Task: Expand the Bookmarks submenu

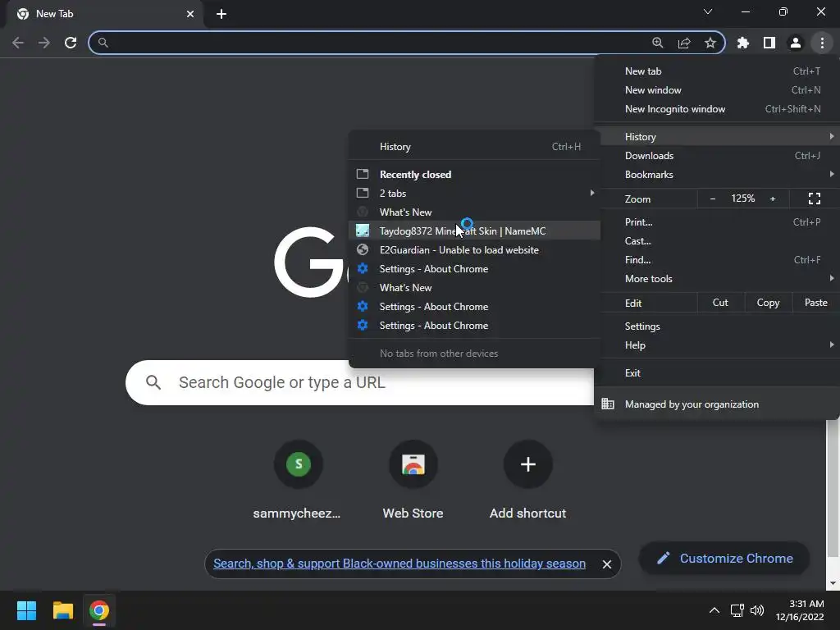Action: click(717, 175)
